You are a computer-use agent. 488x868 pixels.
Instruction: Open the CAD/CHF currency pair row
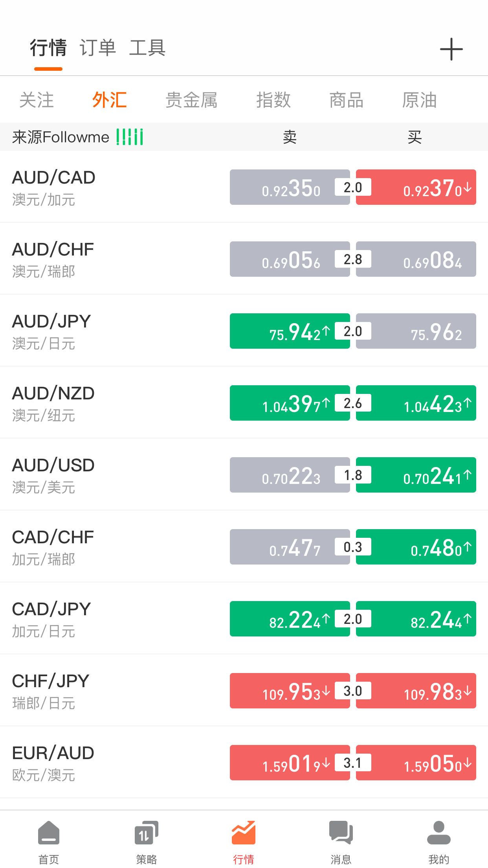[244, 547]
